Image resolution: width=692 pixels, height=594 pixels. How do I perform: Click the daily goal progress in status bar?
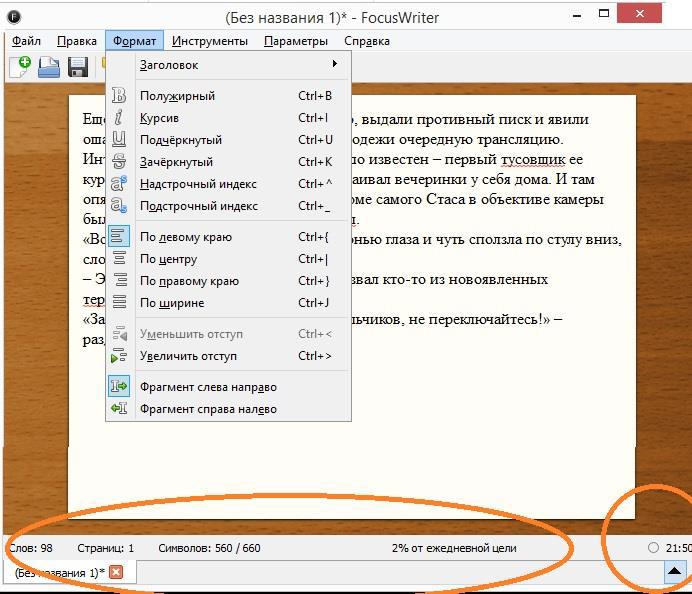(454, 548)
